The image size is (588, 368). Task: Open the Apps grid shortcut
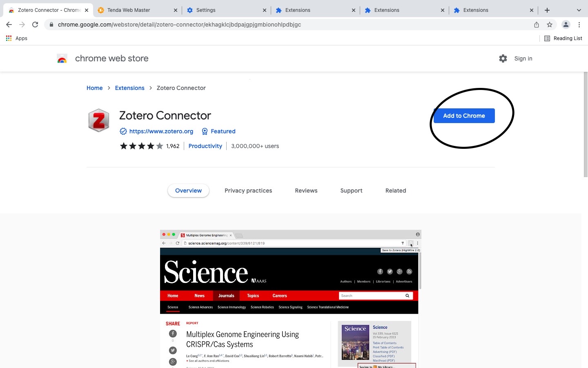tap(16, 38)
